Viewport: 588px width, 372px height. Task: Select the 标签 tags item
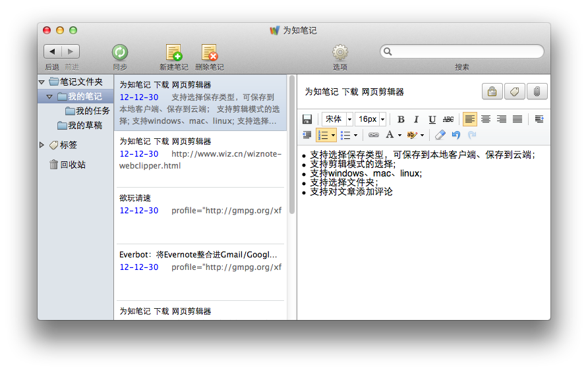click(63, 145)
